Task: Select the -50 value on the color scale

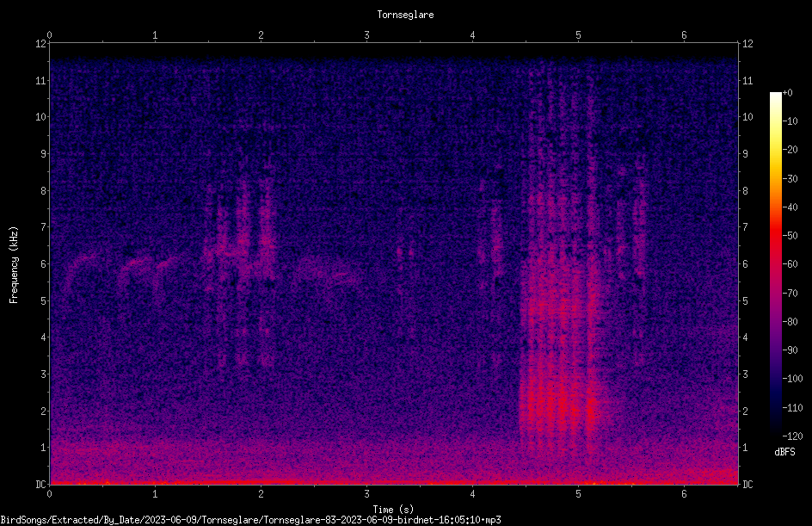Action: (x=790, y=236)
